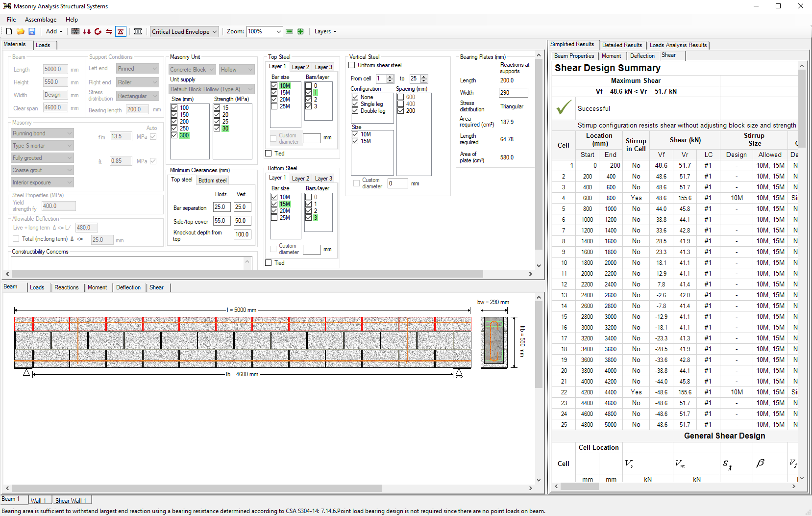This screenshot has width=812, height=516.
Task: Click the Open folder icon
Action: pos(21,31)
